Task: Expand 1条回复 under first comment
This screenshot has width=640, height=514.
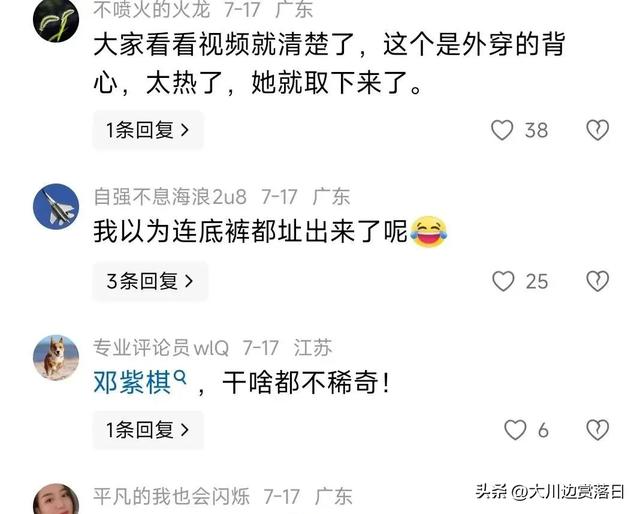Action: pos(148,130)
